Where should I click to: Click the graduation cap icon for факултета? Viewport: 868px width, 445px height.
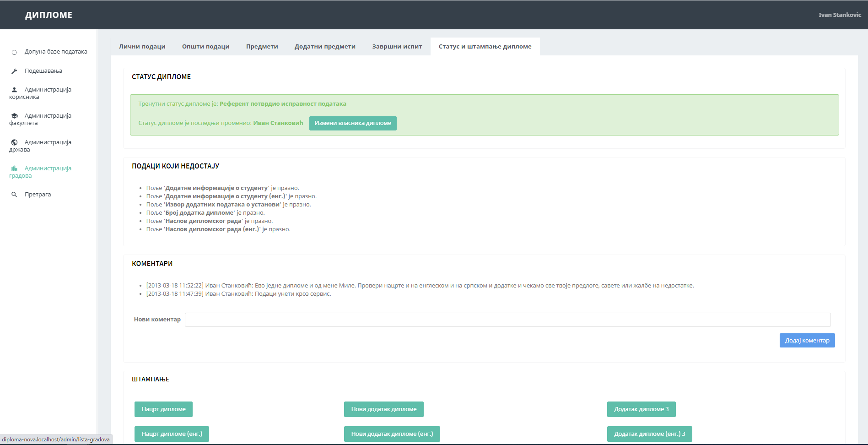tap(14, 116)
